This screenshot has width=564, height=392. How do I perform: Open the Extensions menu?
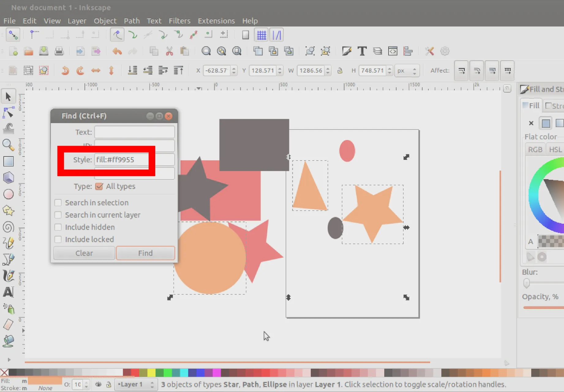click(216, 21)
